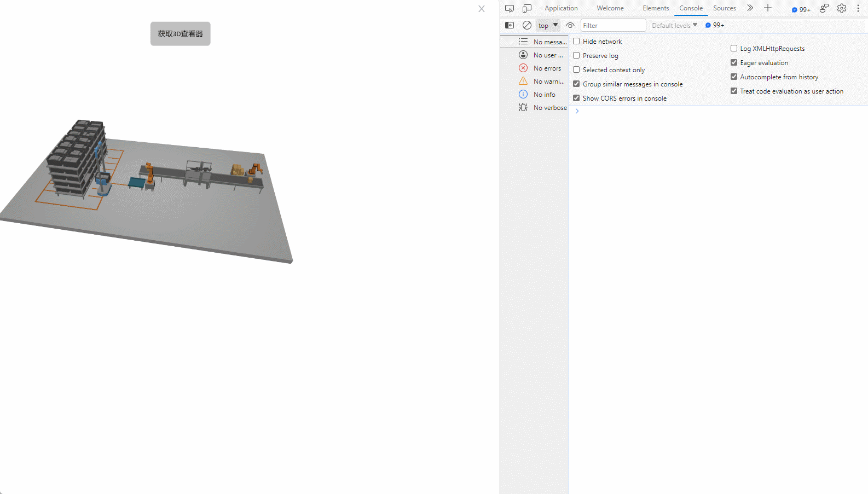Screen dimensions: 868x494
Task: Click the console Filter input field
Action: pos(613,25)
